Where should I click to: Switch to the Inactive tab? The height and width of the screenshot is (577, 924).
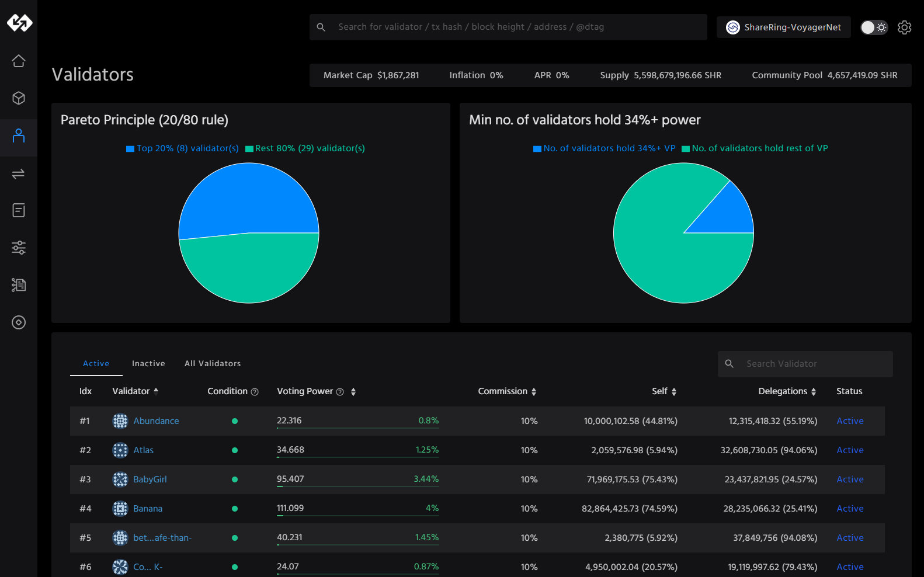coord(148,363)
